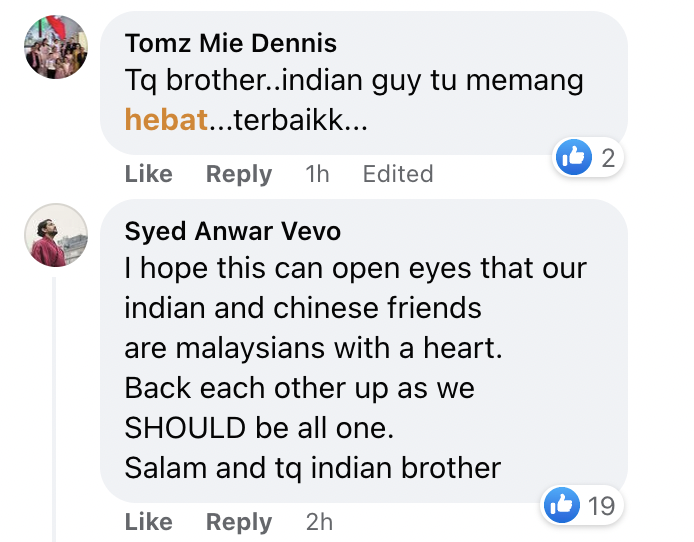
Task: Open Syed Anwar Vevo profile picture
Action: pos(56,235)
